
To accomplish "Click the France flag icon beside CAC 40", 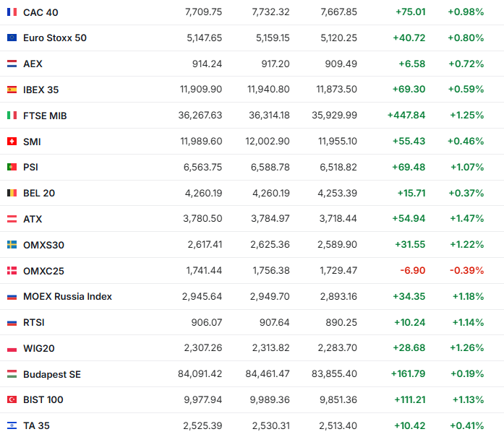I will 12,12.
